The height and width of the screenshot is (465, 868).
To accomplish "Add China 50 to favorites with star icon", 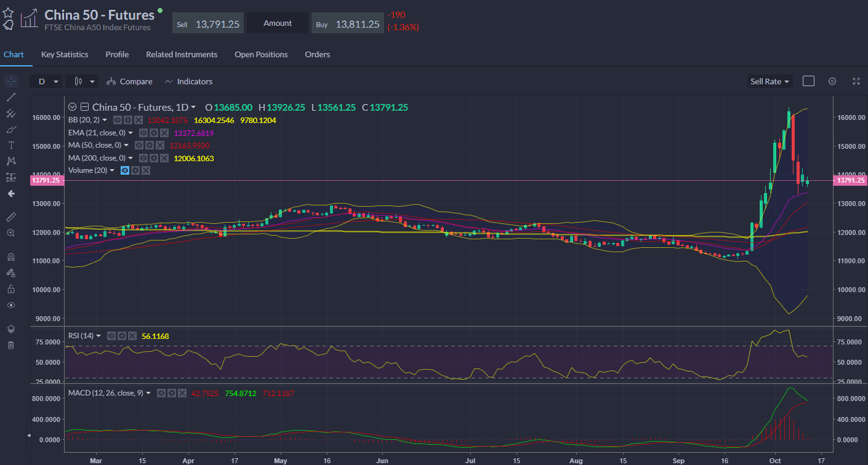I will pyautogui.click(x=8, y=12).
